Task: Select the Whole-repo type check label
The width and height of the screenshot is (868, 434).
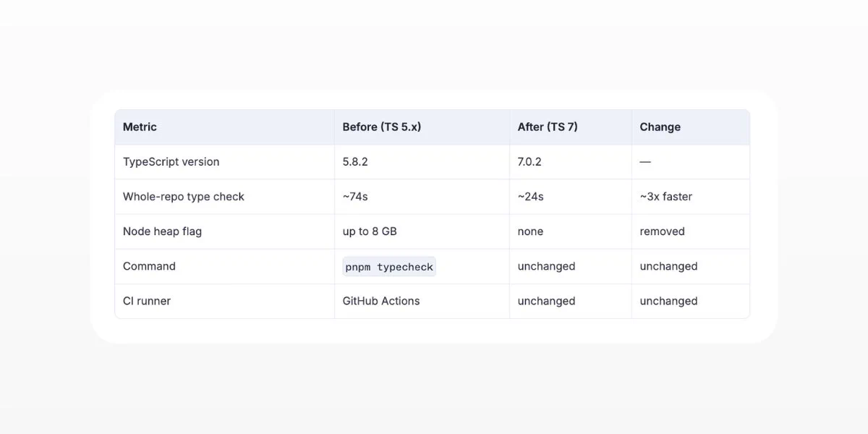Action: (184, 197)
